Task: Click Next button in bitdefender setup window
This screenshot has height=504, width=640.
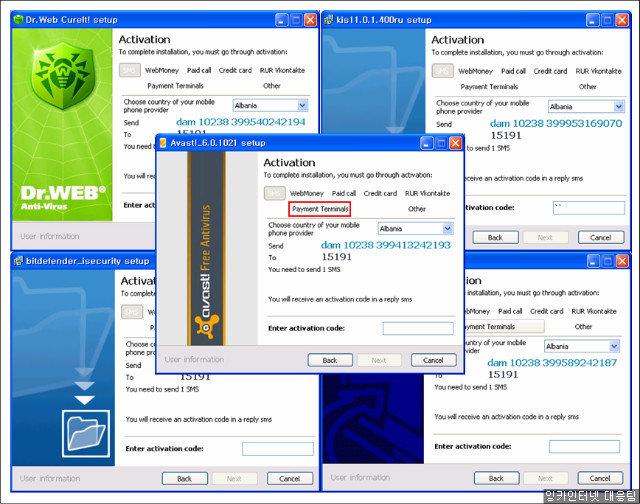Action: point(234,479)
